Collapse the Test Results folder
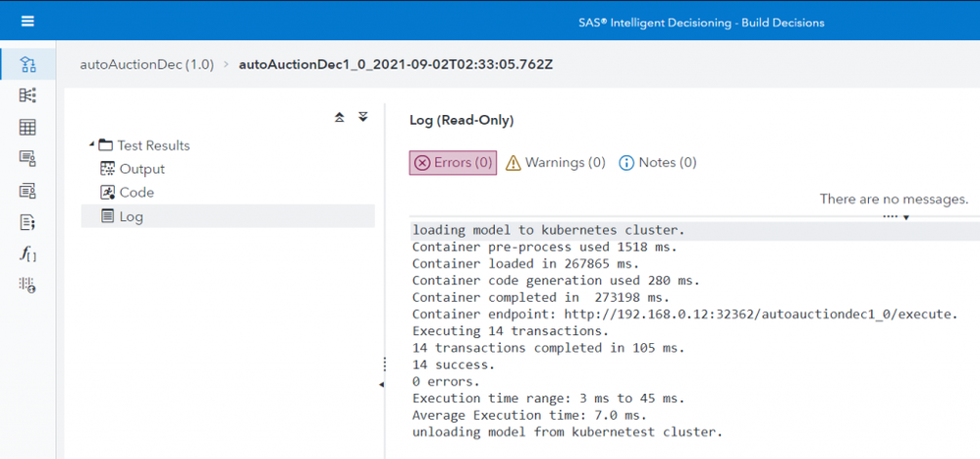 point(92,145)
